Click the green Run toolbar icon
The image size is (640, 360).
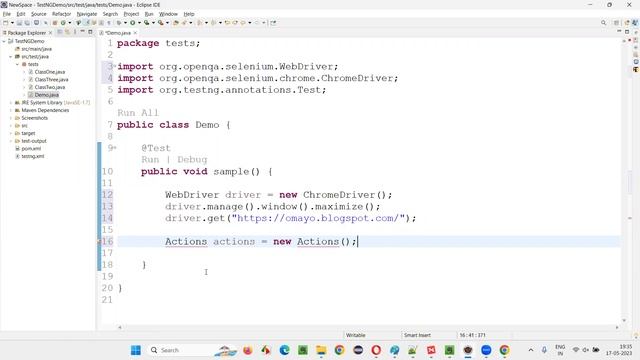133,23
